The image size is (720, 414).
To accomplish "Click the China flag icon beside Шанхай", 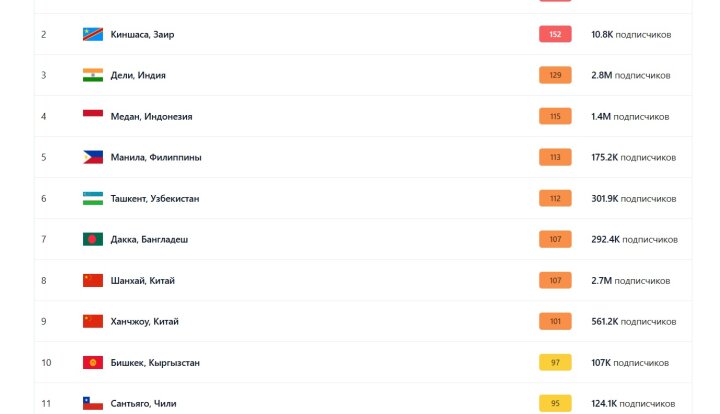I will click(x=93, y=280).
